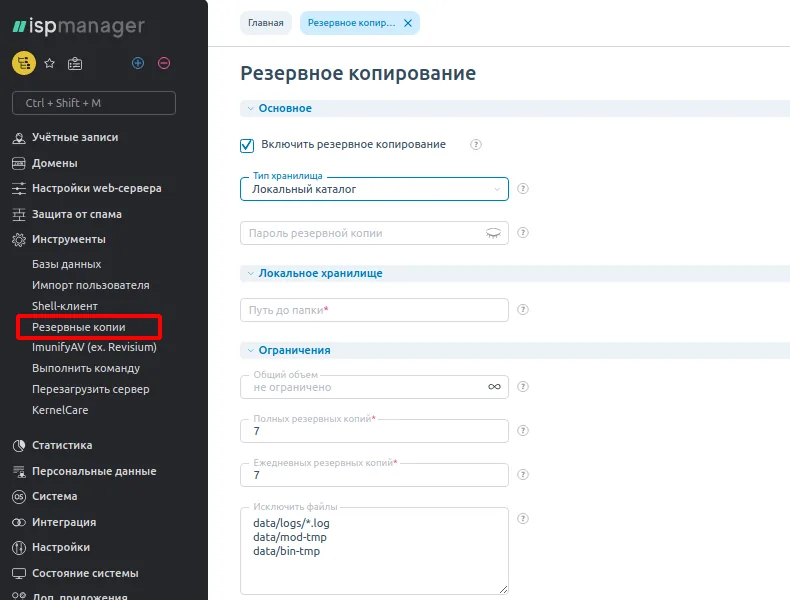The height and width of the screenshot is (600, 790).
Task: Open KernelCare item
Action: (x=60, y=410)
